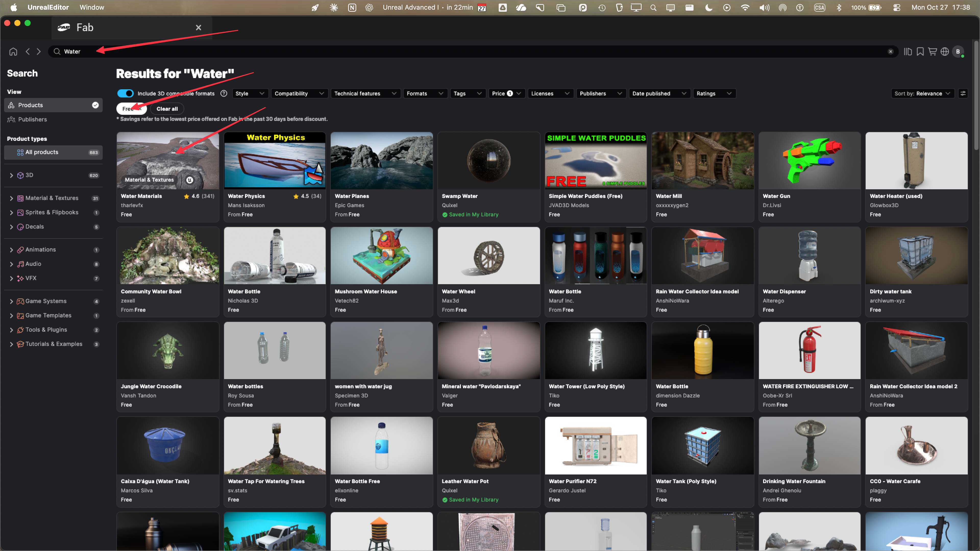This screenshot has height=551, width=980.
Task: Open the Notion icon in the menu bar
Action: pos(352,7)
